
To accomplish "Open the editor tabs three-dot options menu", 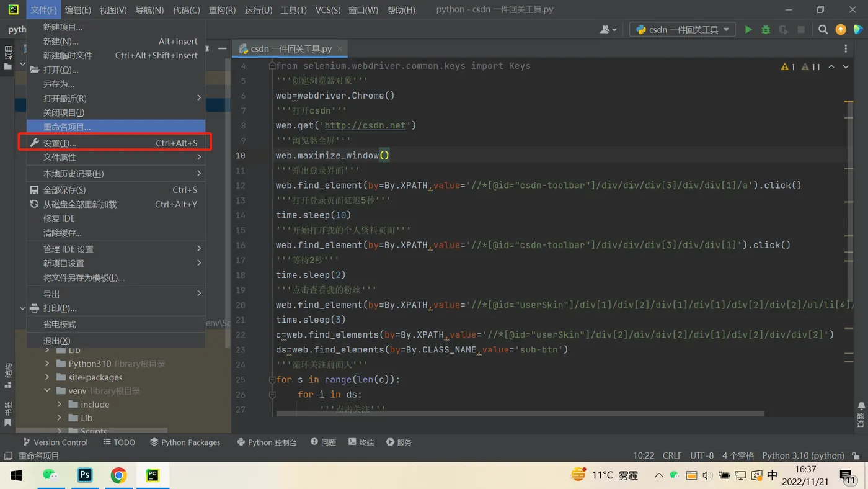I will [846, 48].
